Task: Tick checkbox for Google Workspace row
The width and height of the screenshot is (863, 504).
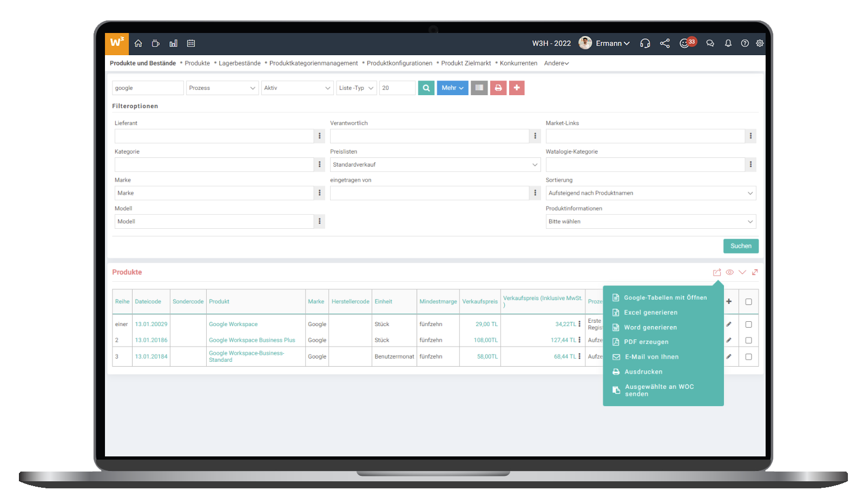Action: coord(749,324)
